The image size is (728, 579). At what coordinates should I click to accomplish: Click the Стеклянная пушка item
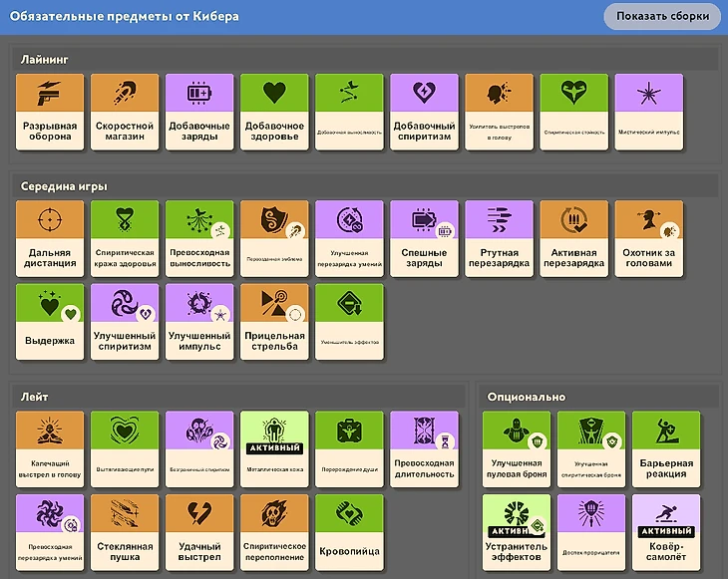point(126,534)
